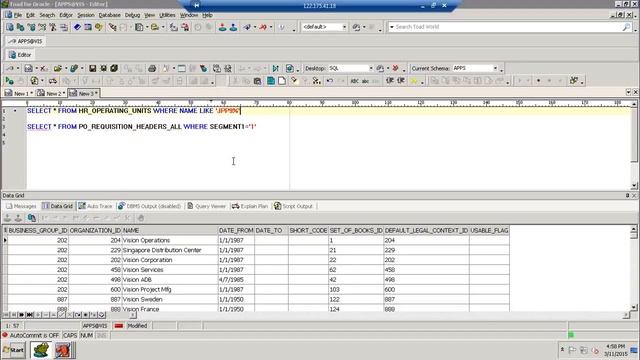Click the SET_OF_BOOKS_ID column header
Image resolution: width=640 pixels, height=360 pixels.
point(356,231)
